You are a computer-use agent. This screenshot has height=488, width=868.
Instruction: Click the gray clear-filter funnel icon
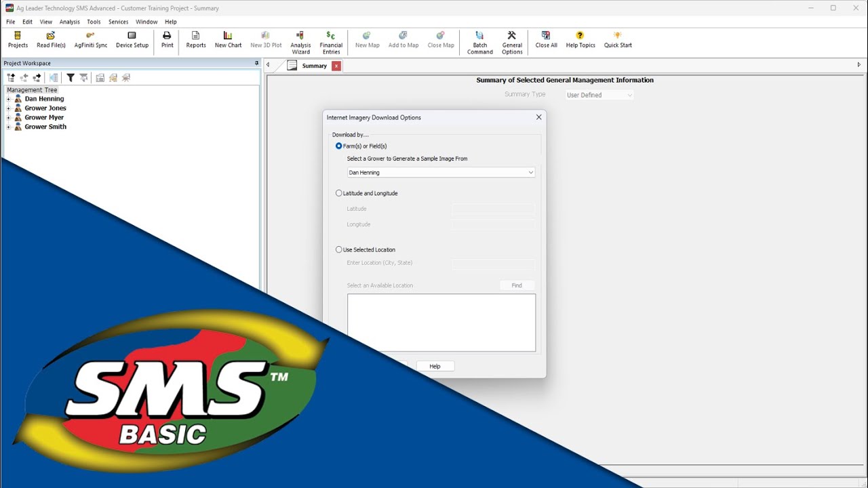(83, 78)
